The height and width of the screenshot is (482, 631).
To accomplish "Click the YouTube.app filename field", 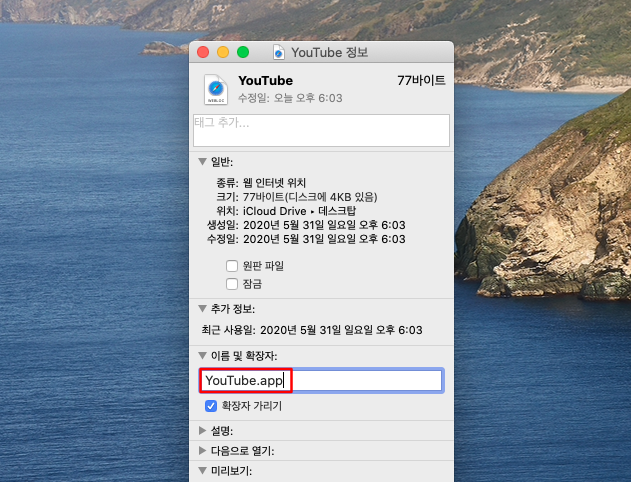I will (322, 380).
